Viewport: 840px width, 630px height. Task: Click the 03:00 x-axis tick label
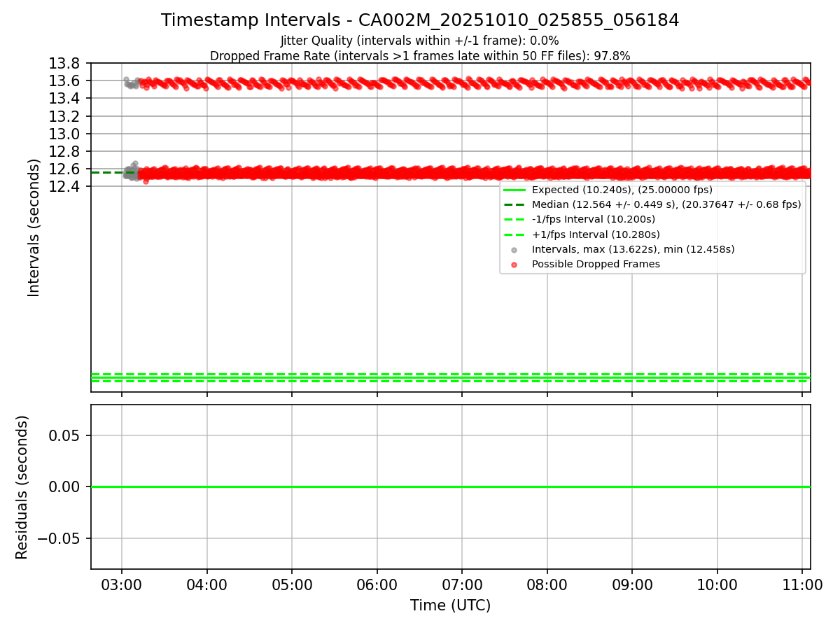pyautogui.click(x=122, y=584)
